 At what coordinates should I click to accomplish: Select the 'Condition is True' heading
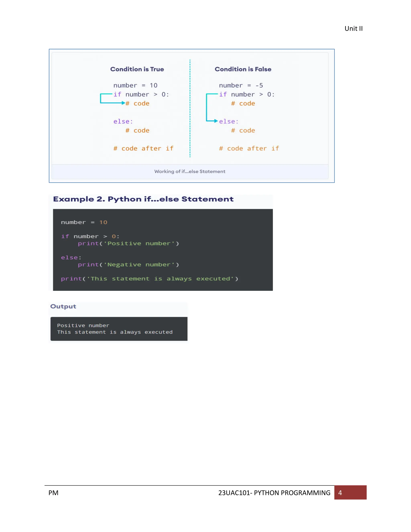click(137, 69)
